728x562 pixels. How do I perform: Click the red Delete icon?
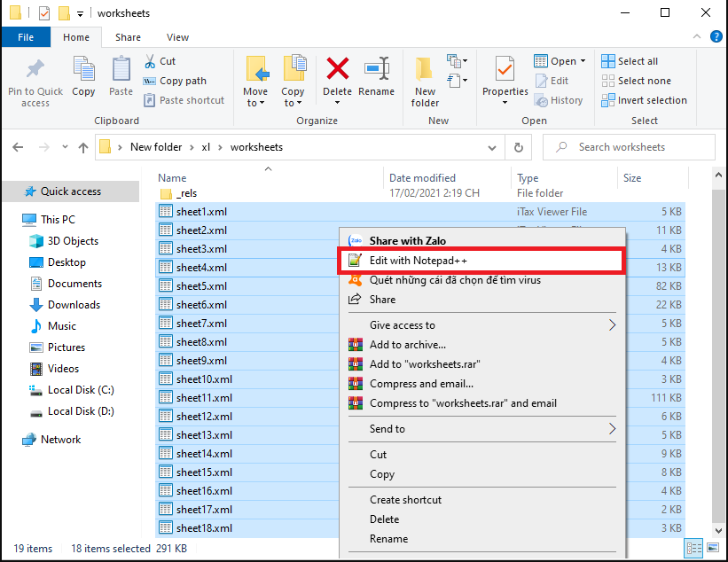tap(338, 68)
